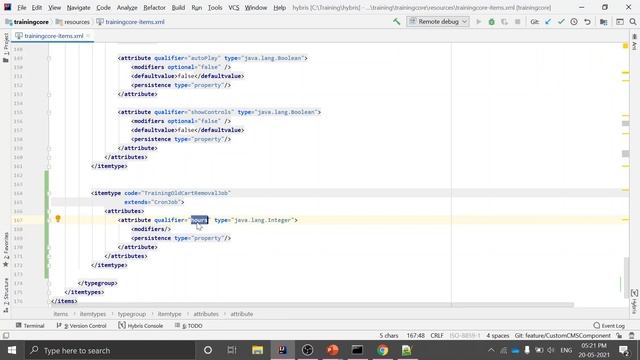Open the Refactor menu

154,7
